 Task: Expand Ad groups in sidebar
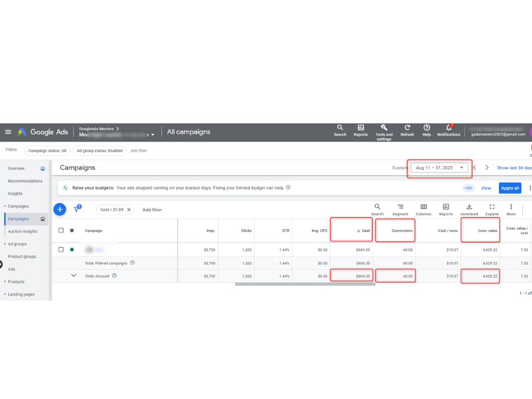[5, 244]
